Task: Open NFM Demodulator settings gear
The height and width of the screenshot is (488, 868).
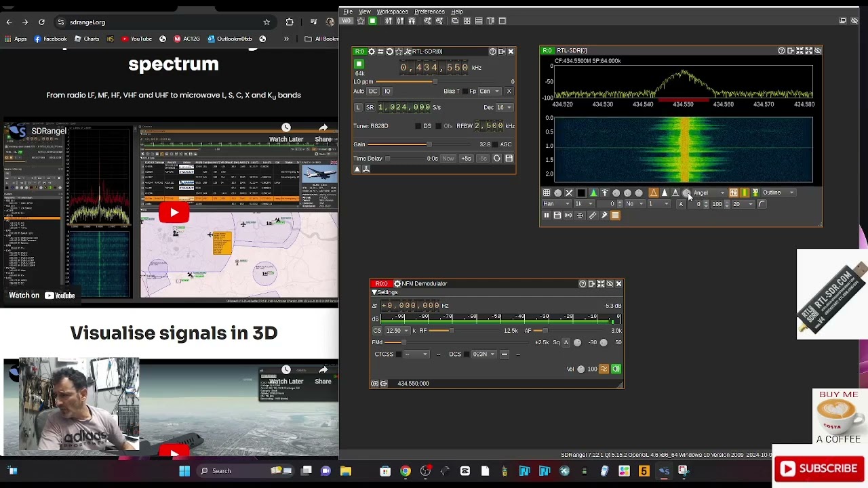Action: click(397, 284)
